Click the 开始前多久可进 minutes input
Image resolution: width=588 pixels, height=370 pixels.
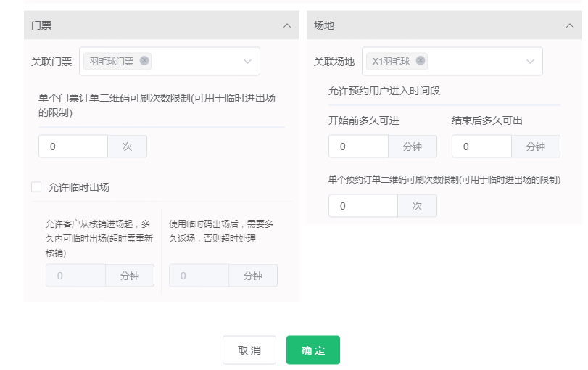[358, 147]
